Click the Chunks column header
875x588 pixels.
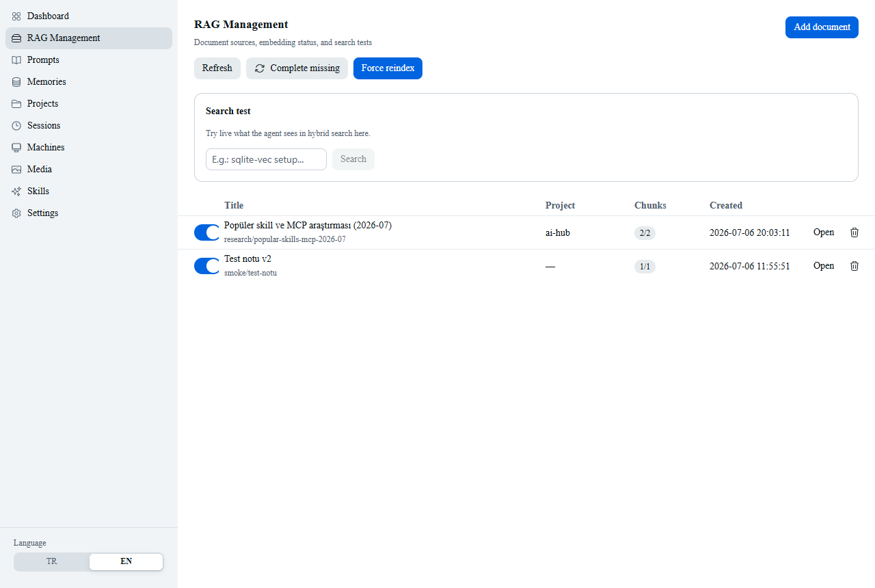click(x=650, y=205)
